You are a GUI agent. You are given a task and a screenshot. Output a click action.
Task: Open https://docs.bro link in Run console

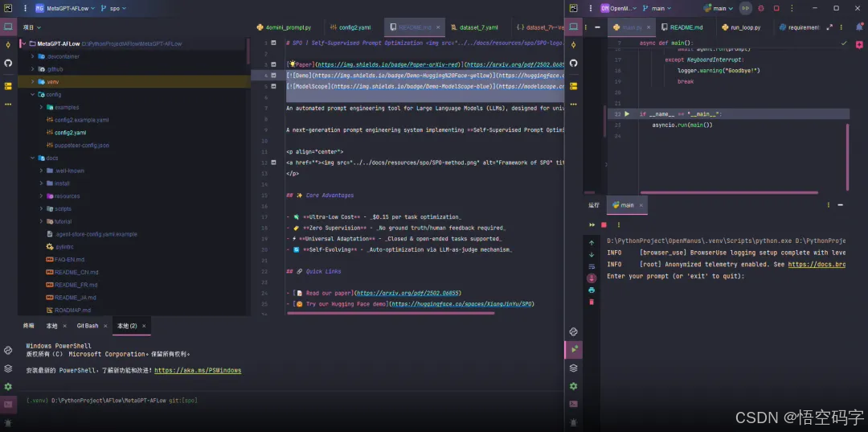coord(817,265)
